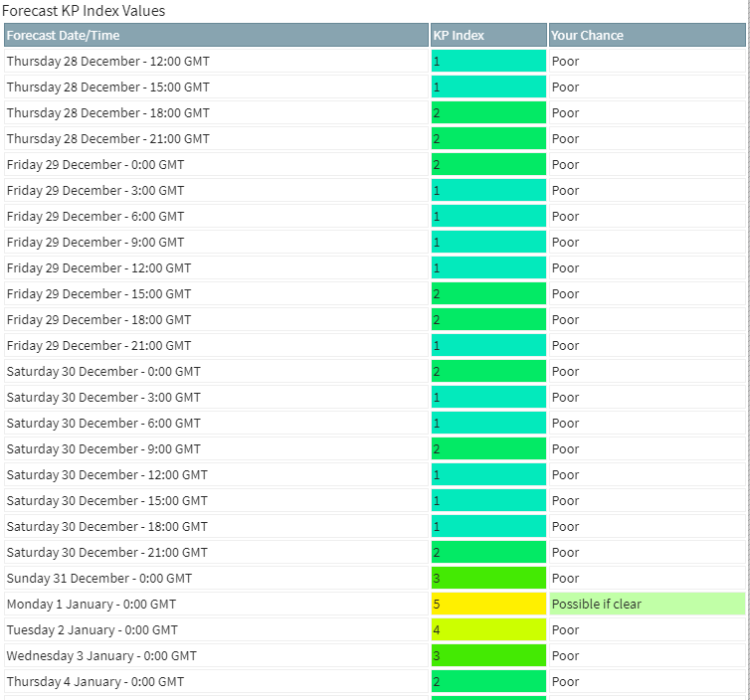Select Tuesday 2 January - 0:00 GMT row
Image resolution: width=750 pixels, height=700 pixels.
coord(375,629)
